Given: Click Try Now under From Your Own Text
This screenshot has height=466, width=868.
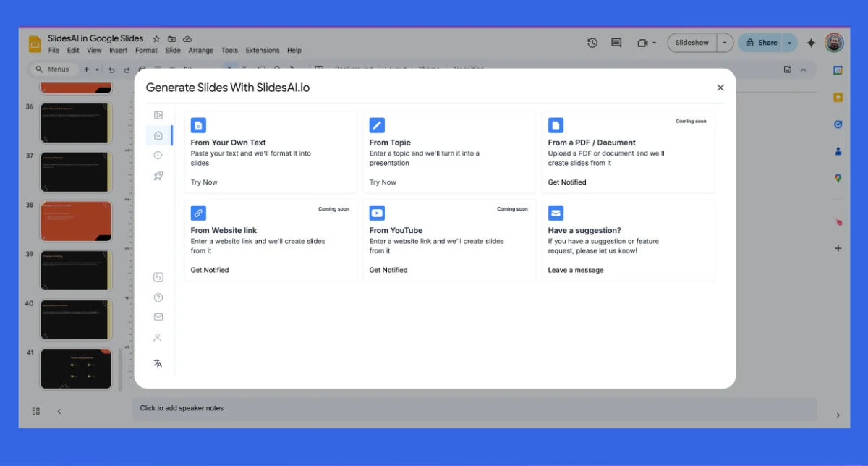Looking at the screenshot, I should (204, 182).
